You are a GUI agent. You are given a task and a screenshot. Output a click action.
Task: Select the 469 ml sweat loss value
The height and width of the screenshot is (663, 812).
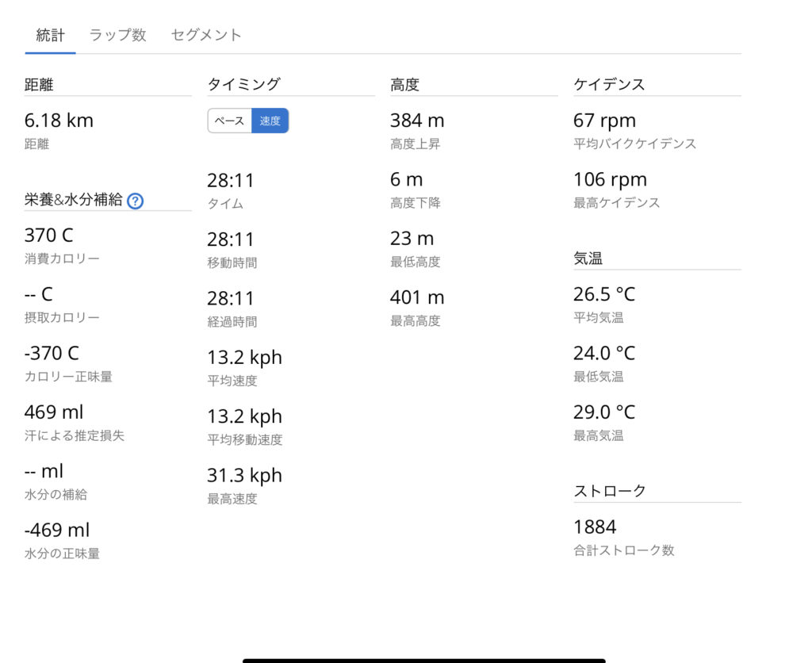point(54,412)
